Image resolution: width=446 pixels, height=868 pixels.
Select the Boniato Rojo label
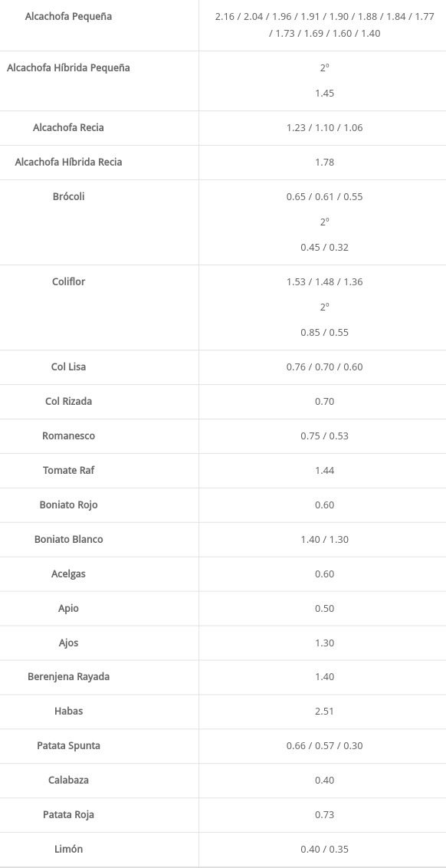coord(69,505)
